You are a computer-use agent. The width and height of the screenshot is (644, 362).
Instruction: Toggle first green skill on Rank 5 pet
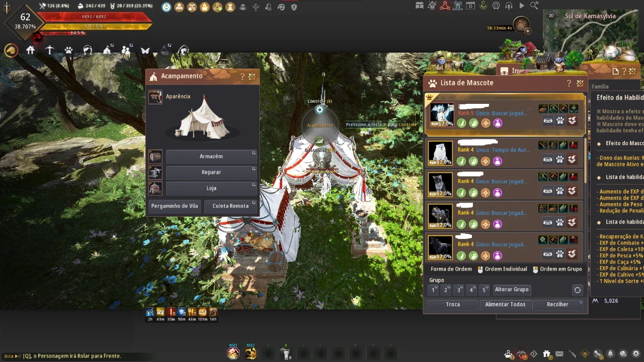pyautogui.click(x=461, y=123)
